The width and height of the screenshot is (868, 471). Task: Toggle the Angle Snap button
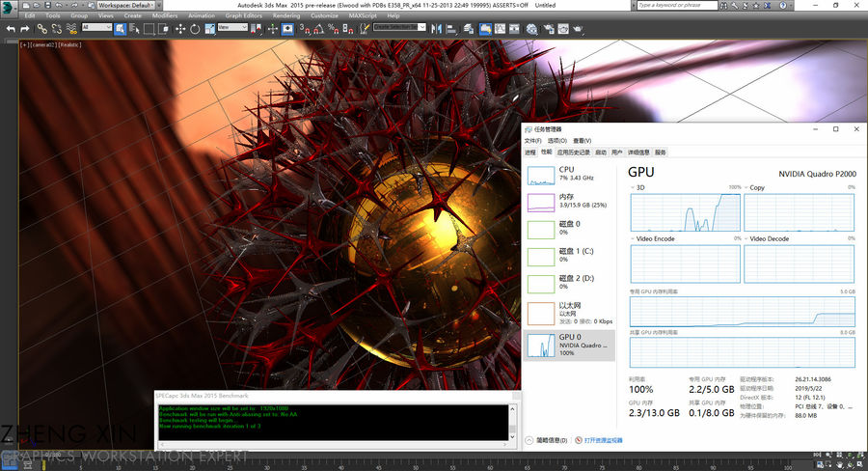(x=319, y=29)
